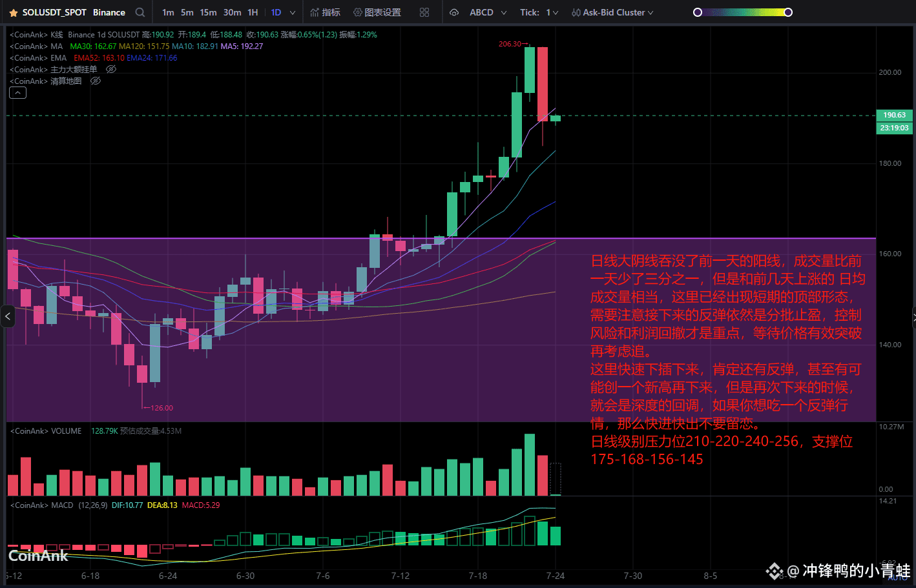The image size is (916, 588).
Task: Click the 160.00 price axis label
Action: pos(890,254)
